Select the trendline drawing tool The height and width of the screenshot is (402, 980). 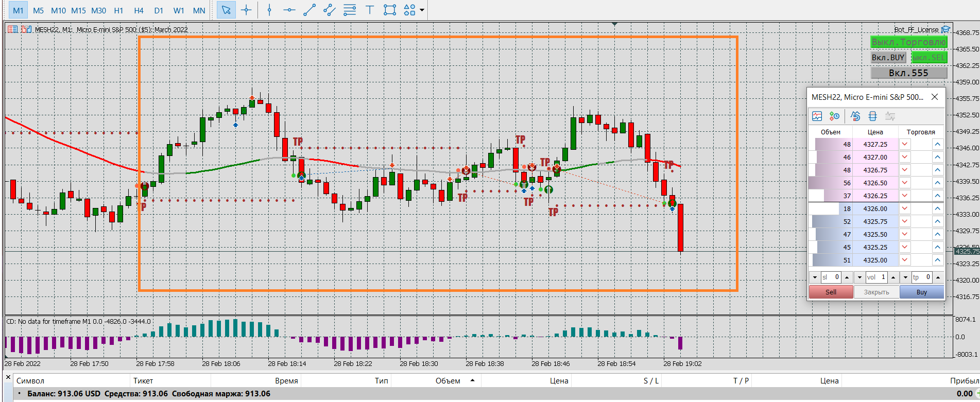tap(310, 10)
